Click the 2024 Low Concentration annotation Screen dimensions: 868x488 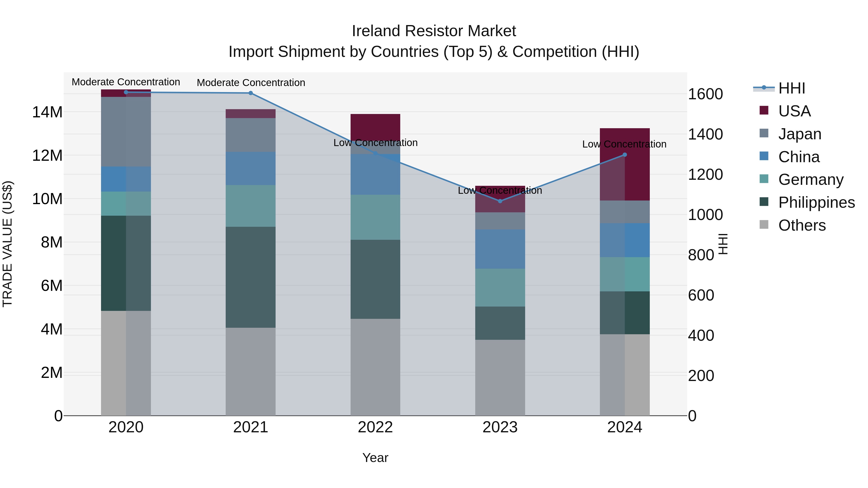coord(624,144)
